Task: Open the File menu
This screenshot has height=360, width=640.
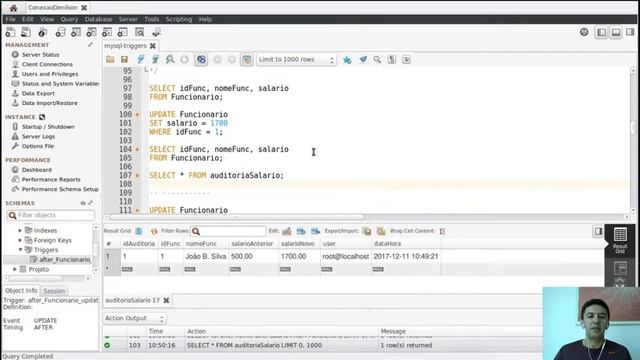Action: point(11,19)
